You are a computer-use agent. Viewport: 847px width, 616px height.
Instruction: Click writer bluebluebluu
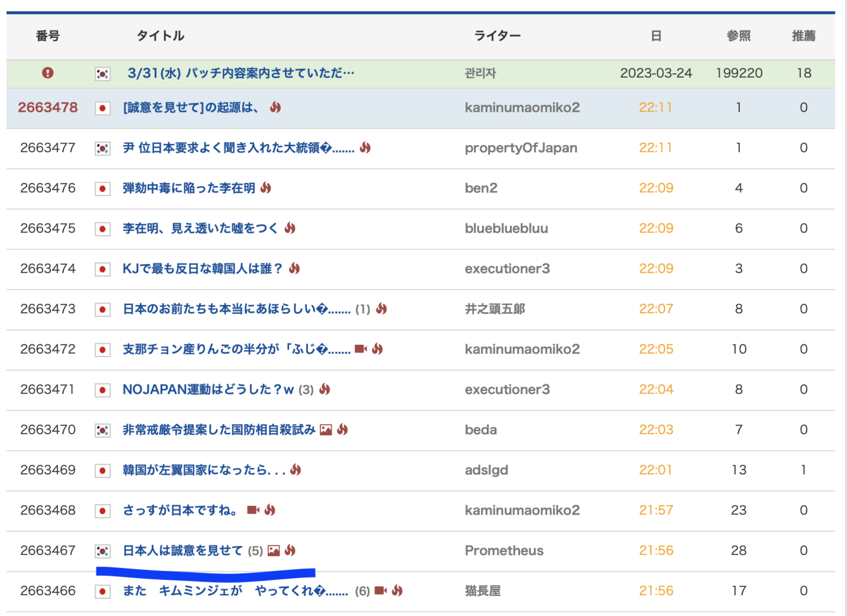point(506,228)
